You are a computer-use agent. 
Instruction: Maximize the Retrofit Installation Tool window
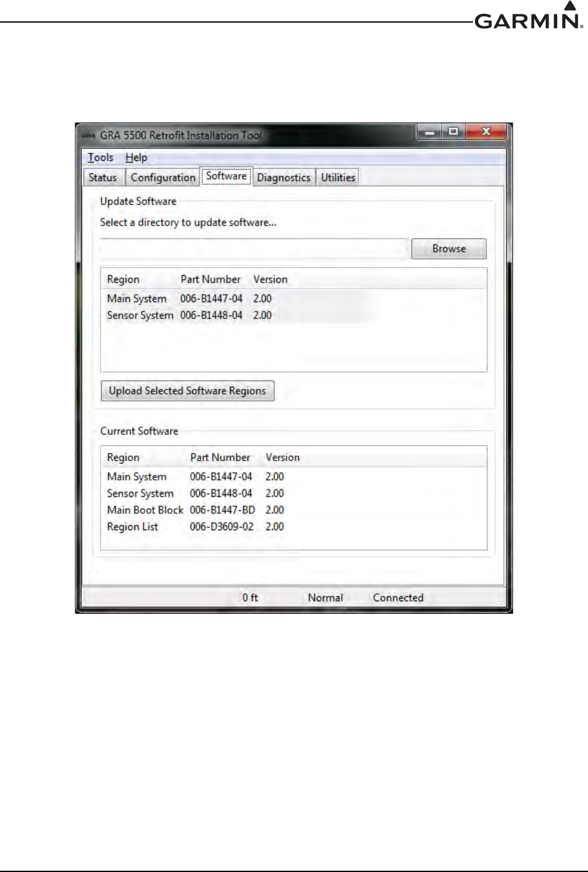coord(453,132)
